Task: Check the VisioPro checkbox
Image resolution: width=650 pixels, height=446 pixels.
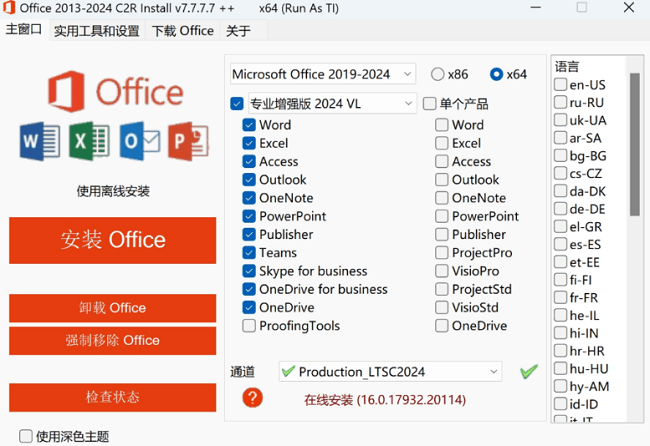Action: [x=441, y=271]
